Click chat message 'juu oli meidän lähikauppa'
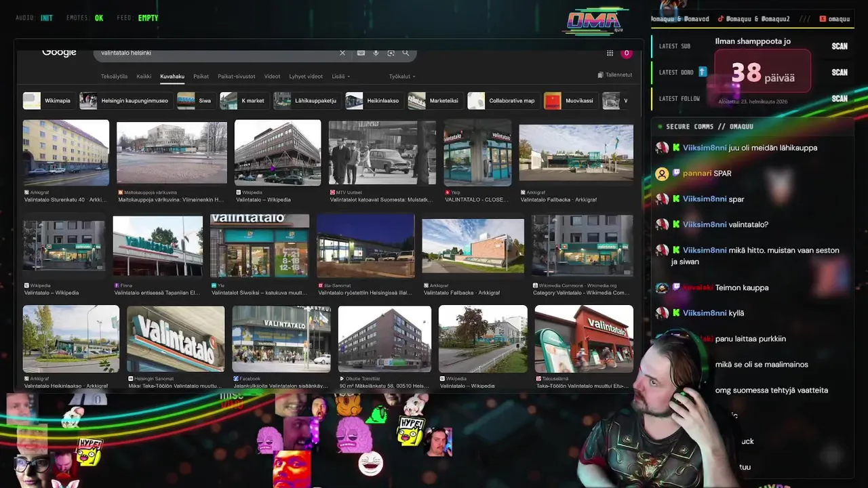Viewport: 868px width, 488px height. pyautogui.click(x=772, y=148)
